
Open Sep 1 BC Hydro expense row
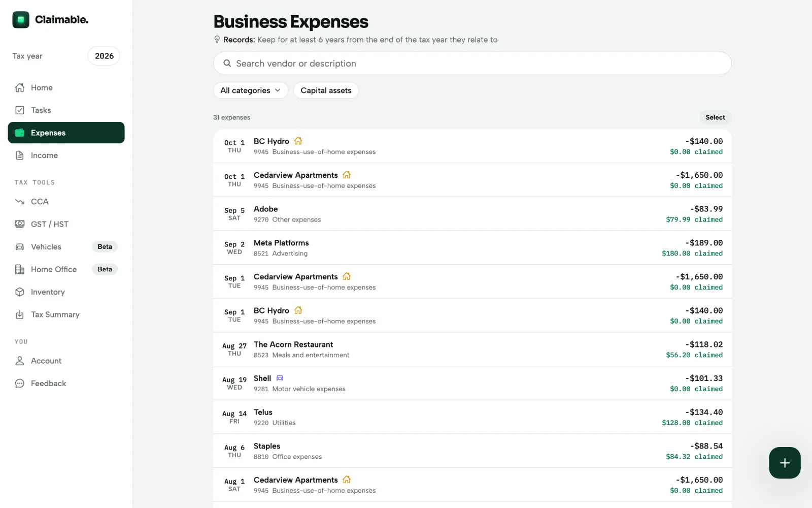472,315
